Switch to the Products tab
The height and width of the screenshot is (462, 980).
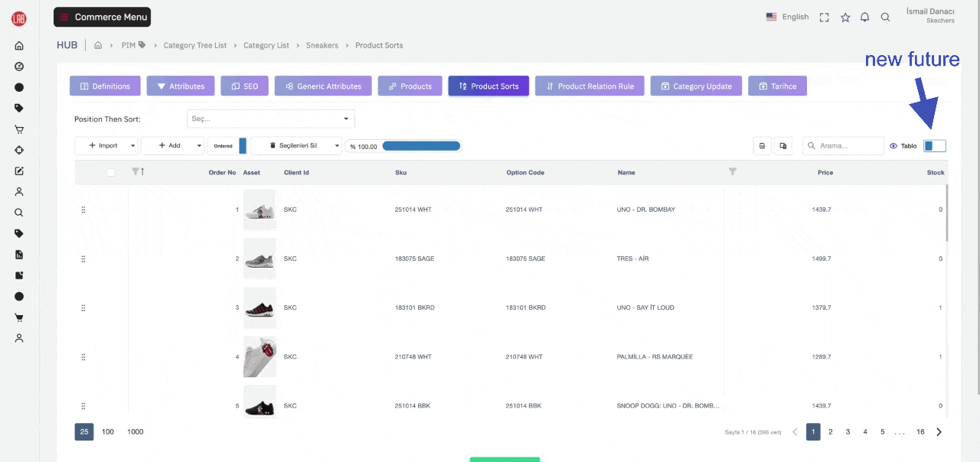click(x=410, y=86)
